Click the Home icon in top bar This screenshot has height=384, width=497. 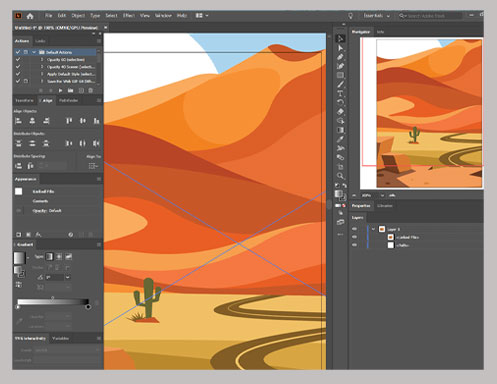pyautogui.click(x=30, y=16)
